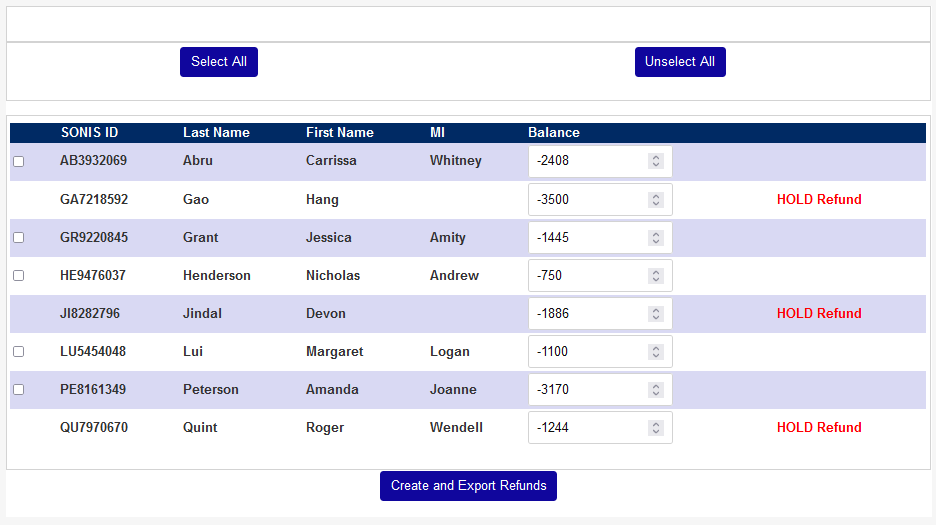Click the Balance column header
Viewport: 936px width, 525px height.
click(554, 133)
